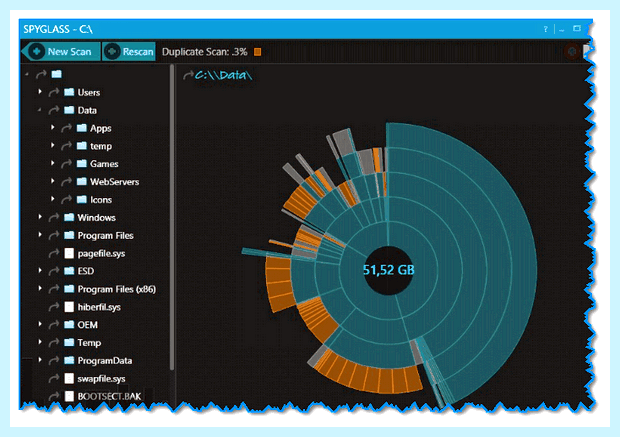Click the 51,52 GB center circle
This screenshot has width=620, height=437.
[x=388, y=270]
